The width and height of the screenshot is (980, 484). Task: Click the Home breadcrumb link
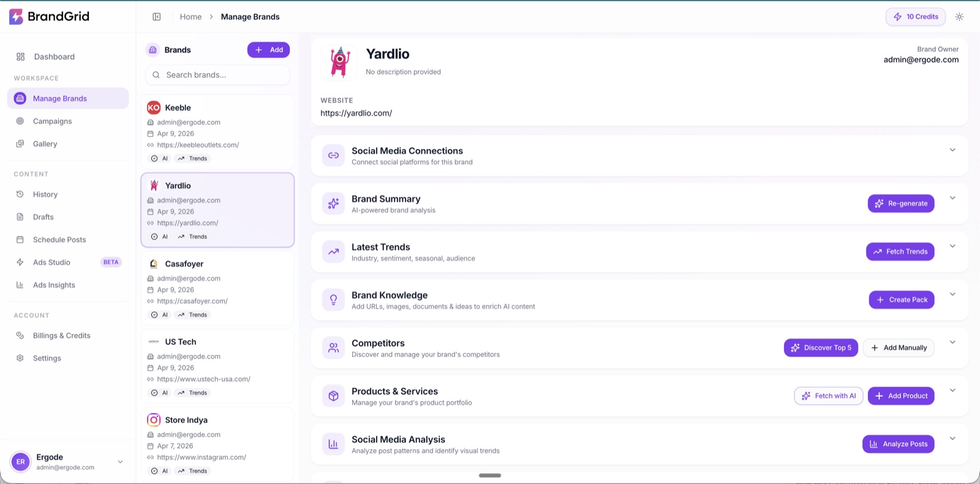tap(190, 17)
